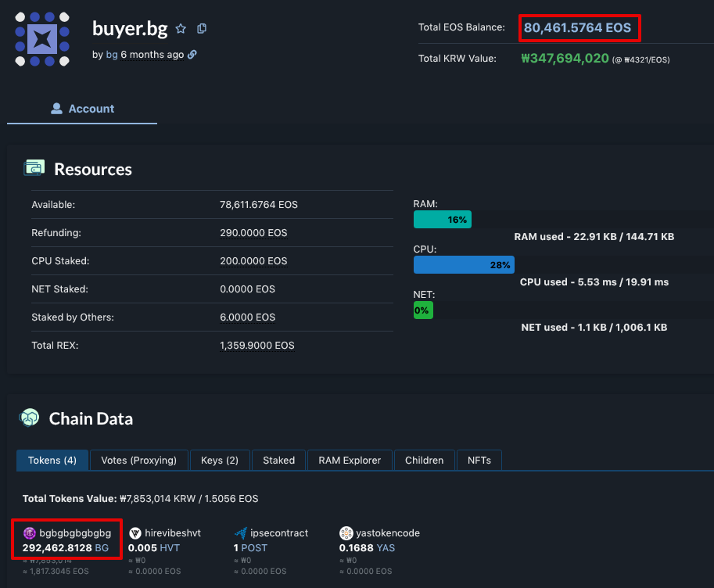Click the 'NET used - 1.1 KB' text
Screen dimensions: 714x588
[x=594, y=327]
